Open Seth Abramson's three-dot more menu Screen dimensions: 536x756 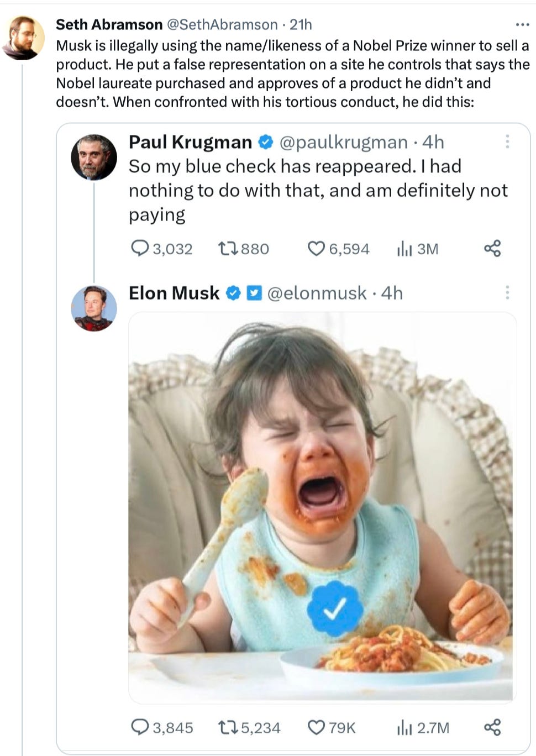[522, 25]
